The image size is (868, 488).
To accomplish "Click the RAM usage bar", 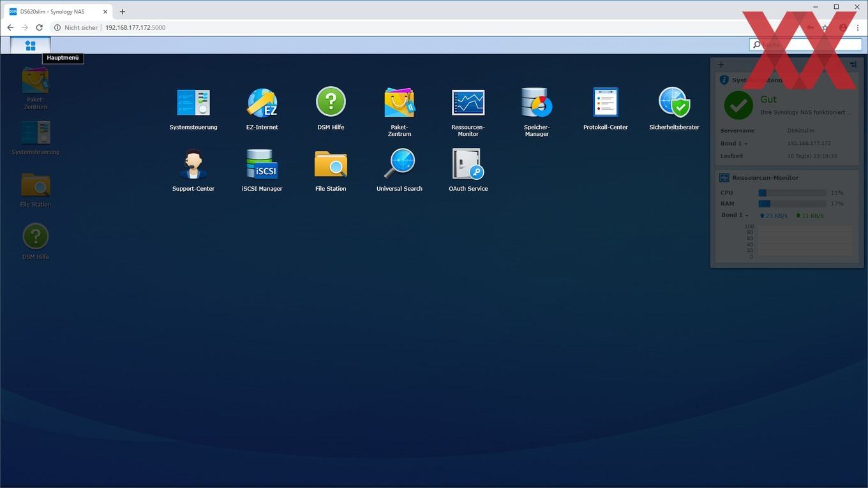I will click(x=792, y=203).
